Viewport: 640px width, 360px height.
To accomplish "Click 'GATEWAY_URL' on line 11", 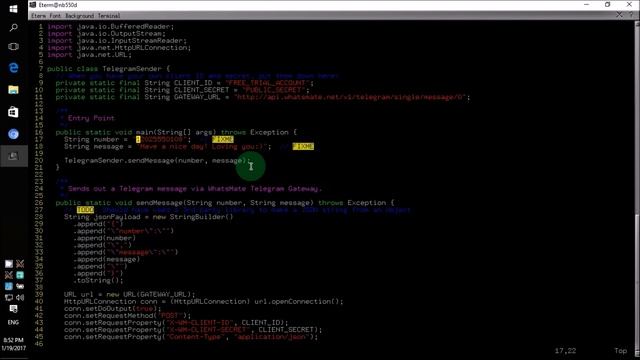I will [x=197, y=97].
